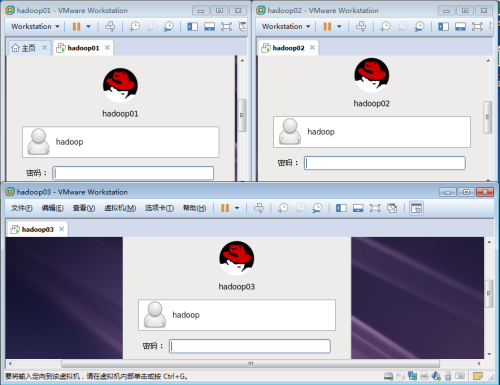This screenshot has height=385, width=500.
Task: Click pause icon in hadoop03 window toolbar
Action: (x=225, y=208)
